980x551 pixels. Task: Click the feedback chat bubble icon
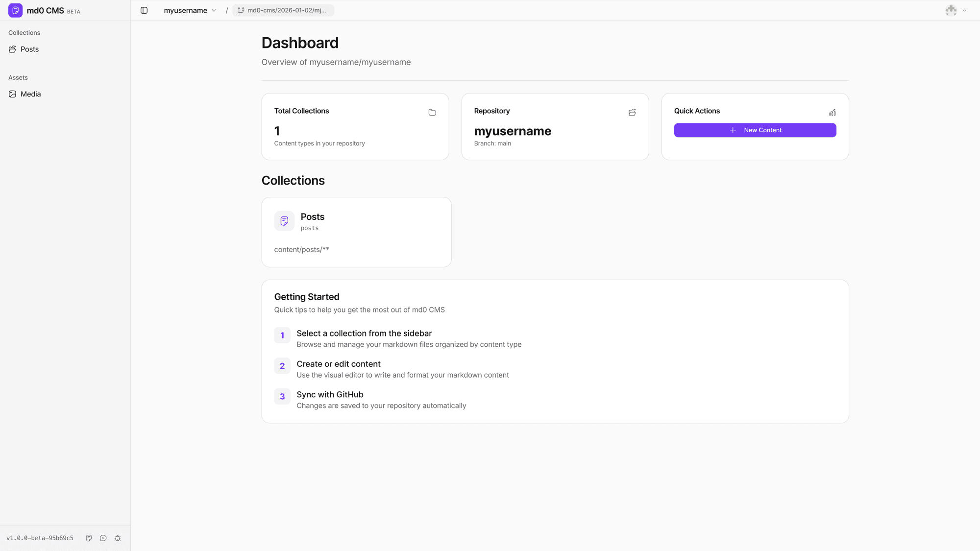103,538
